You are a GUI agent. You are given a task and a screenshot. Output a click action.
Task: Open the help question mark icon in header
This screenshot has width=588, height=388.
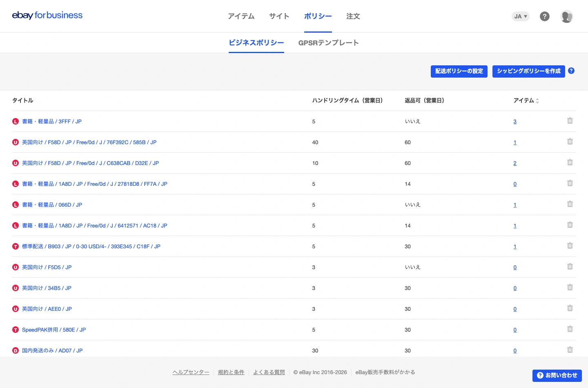pyautogui.click(x=544, y=16)
